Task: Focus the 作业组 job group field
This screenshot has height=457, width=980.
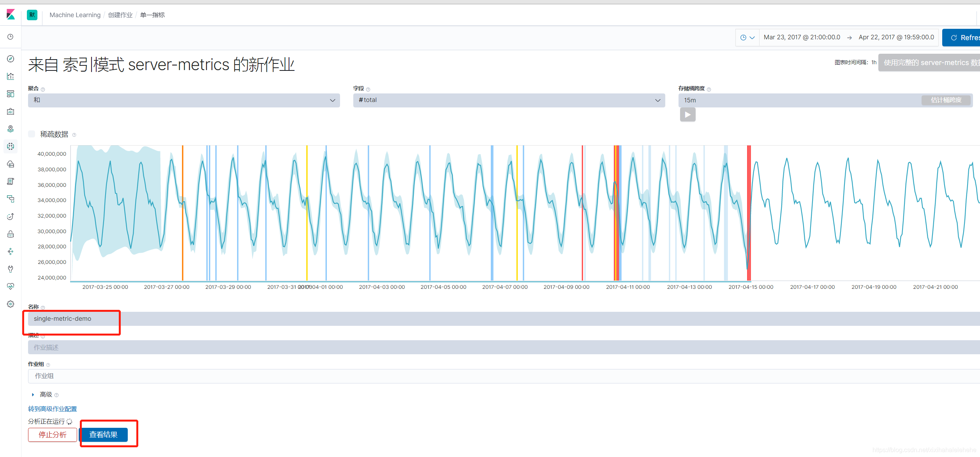Action: [504, 376]
